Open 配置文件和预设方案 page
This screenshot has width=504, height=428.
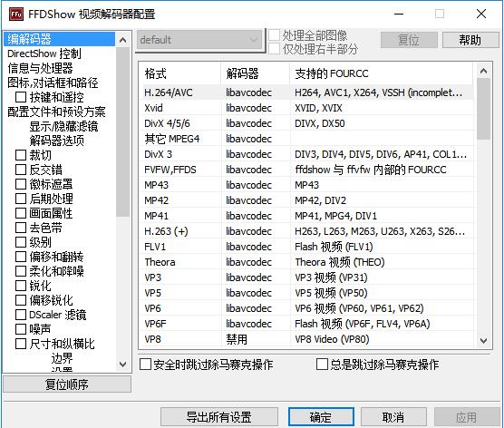pyautogui.click(x=56, y=112)
